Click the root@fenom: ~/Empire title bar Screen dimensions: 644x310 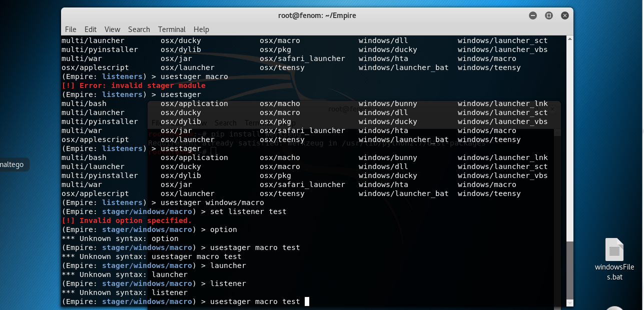click(317, 15)
